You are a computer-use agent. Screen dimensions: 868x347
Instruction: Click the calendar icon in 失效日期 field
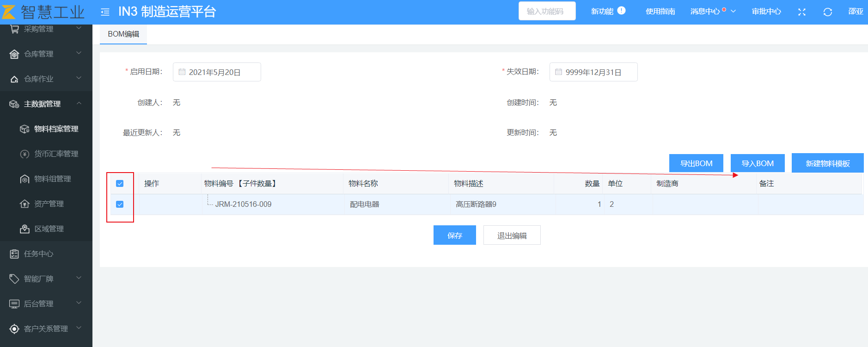pyautogui.click(x=558, y=72)
